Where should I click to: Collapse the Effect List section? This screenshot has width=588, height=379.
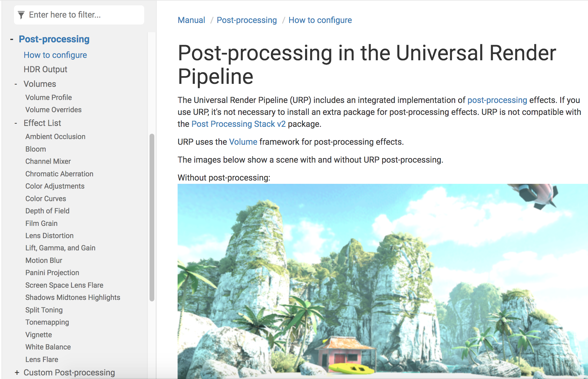tap(16, 123)
